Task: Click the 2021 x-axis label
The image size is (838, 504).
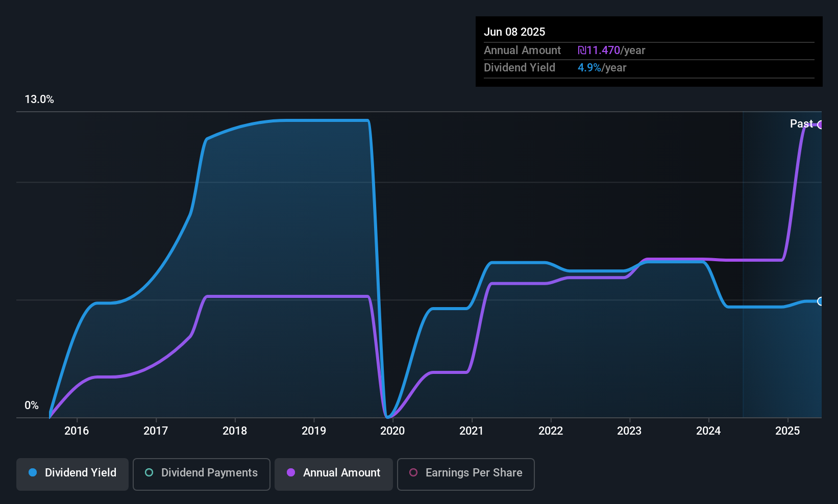Action: coord(472,431)
